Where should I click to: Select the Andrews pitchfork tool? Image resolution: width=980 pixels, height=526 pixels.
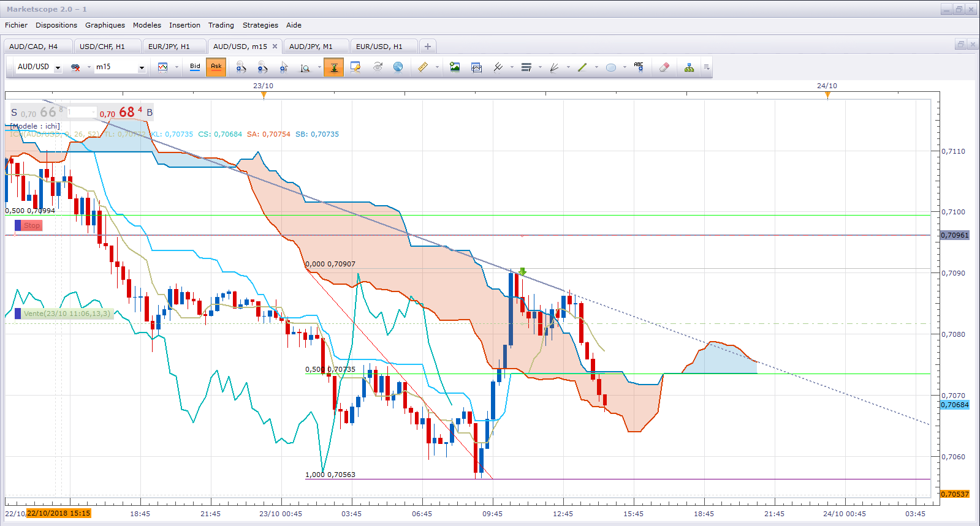point(498,67)
